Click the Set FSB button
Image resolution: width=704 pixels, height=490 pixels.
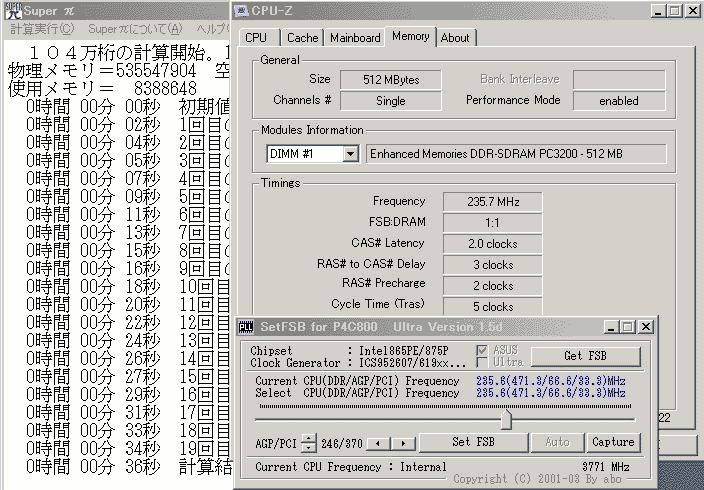pos(475,442)
